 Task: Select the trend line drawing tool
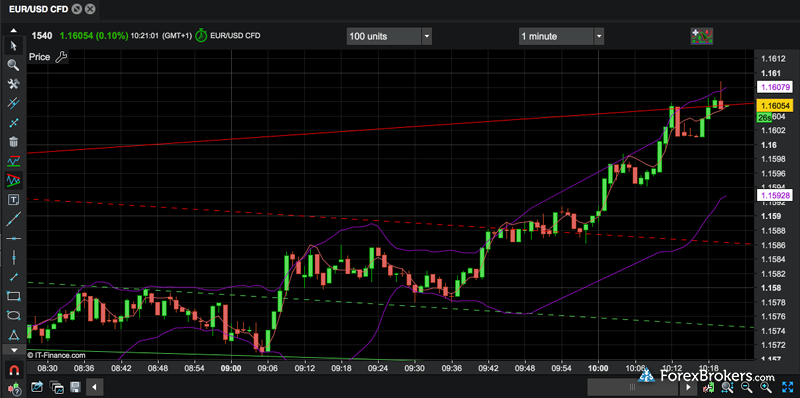pos(13,219)
